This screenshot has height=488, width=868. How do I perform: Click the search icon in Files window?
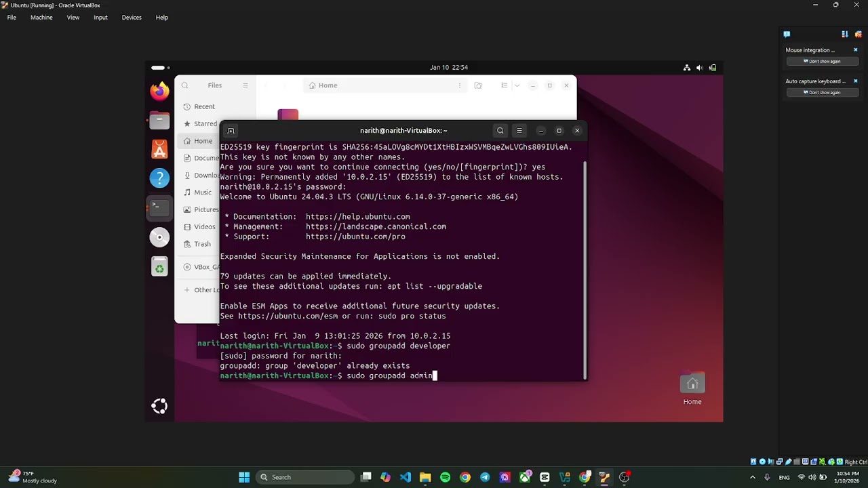pyautogui.click(x=184, y=85)
